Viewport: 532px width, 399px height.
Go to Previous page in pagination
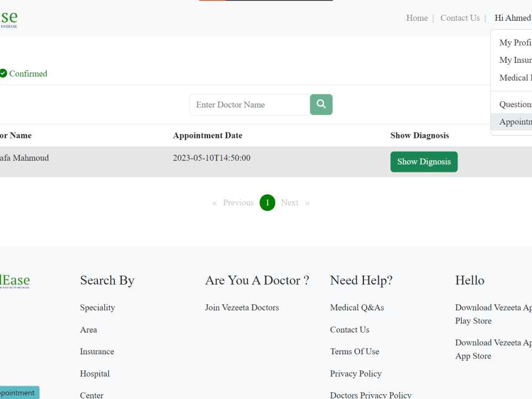[x=238, y=203]
